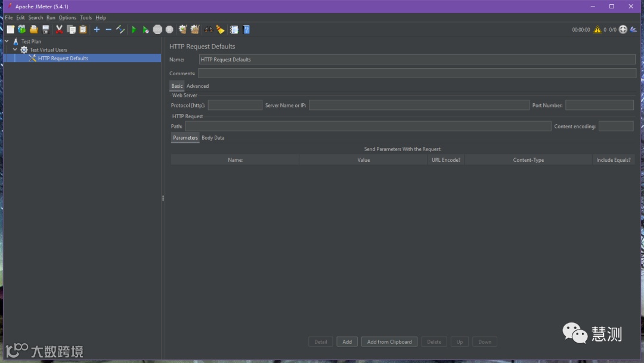Switch to the Basic tab
Screen dimensions: 644x363
click(x=177, y=86)
